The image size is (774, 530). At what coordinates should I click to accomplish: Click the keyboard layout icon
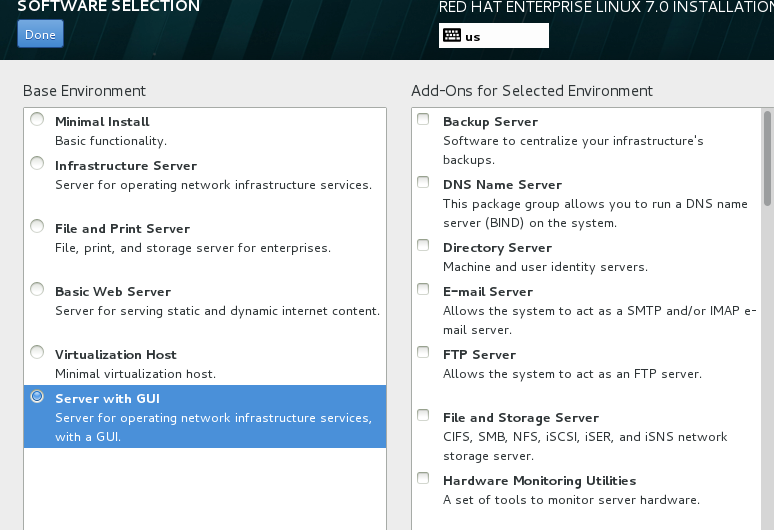point(452,36)
